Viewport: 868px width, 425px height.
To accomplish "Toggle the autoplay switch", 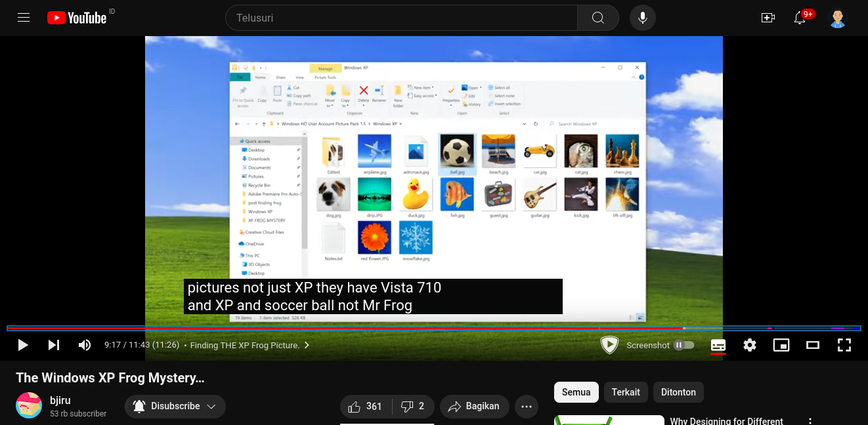I will pyautogui.click(x=684, y=345).
